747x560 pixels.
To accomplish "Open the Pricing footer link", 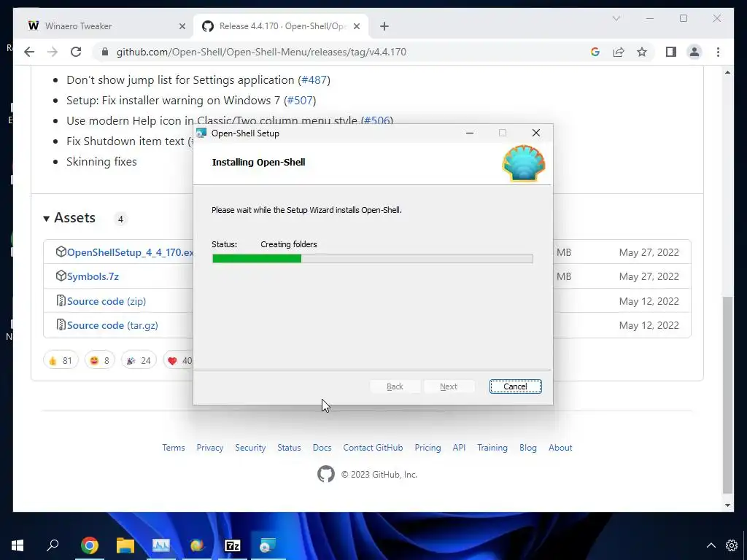I will pos(427,448).
